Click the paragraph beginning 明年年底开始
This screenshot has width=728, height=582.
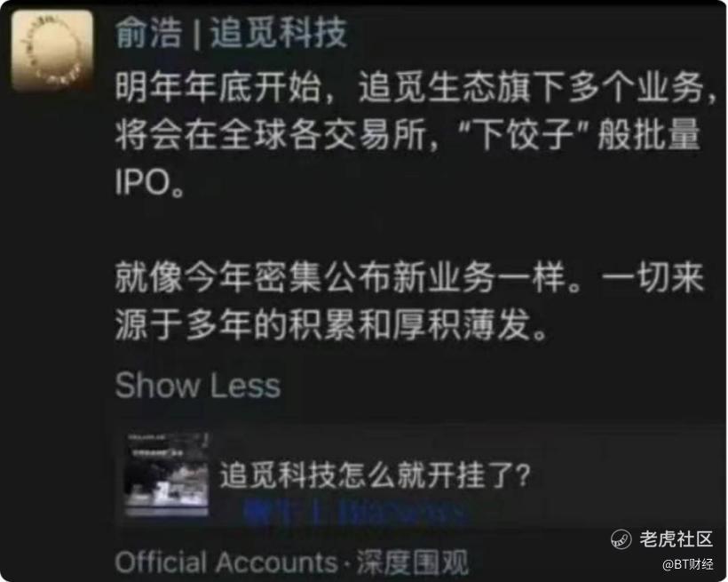[x=414, y=135]
